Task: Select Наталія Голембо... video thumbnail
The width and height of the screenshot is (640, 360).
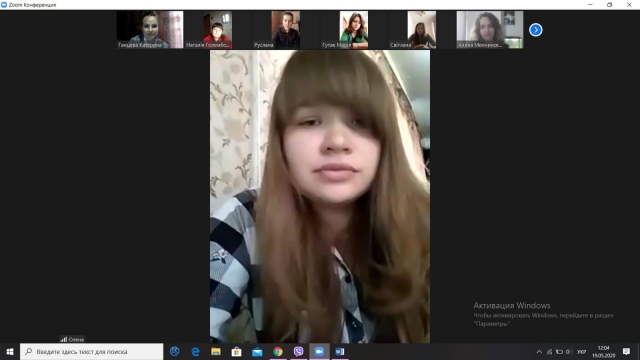Action: (x=218, y=30)
